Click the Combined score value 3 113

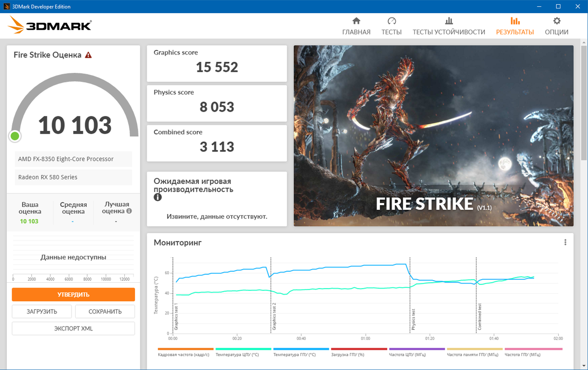[x=217, y=147]
